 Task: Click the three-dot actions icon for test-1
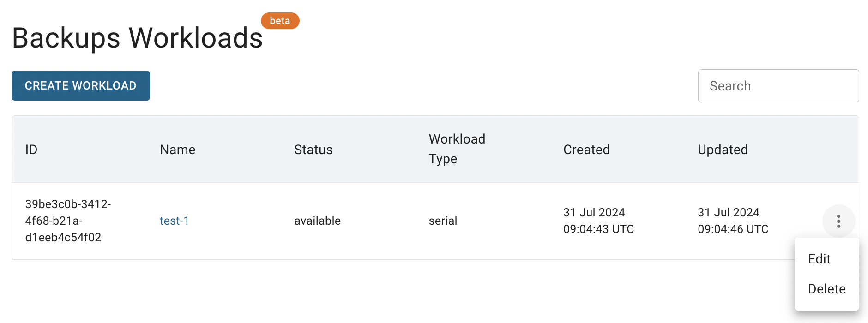838,221
